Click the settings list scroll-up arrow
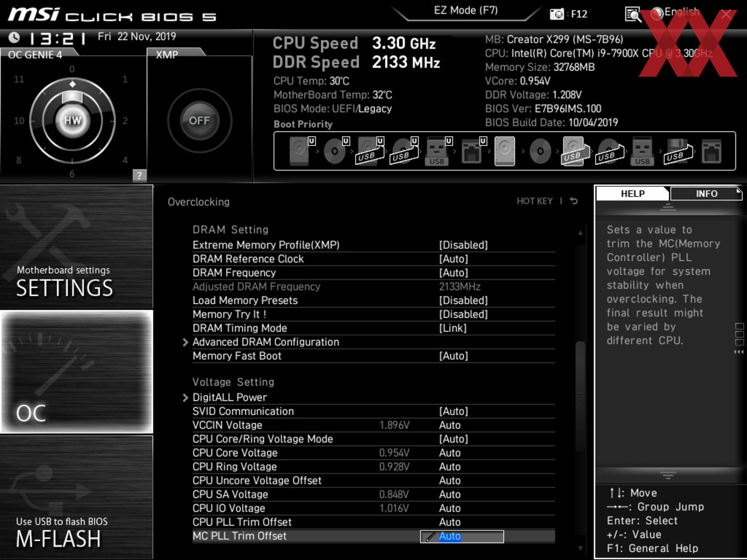Image resolution: width=747 pixels, height=560 pixels. click(x=580, y=233)
